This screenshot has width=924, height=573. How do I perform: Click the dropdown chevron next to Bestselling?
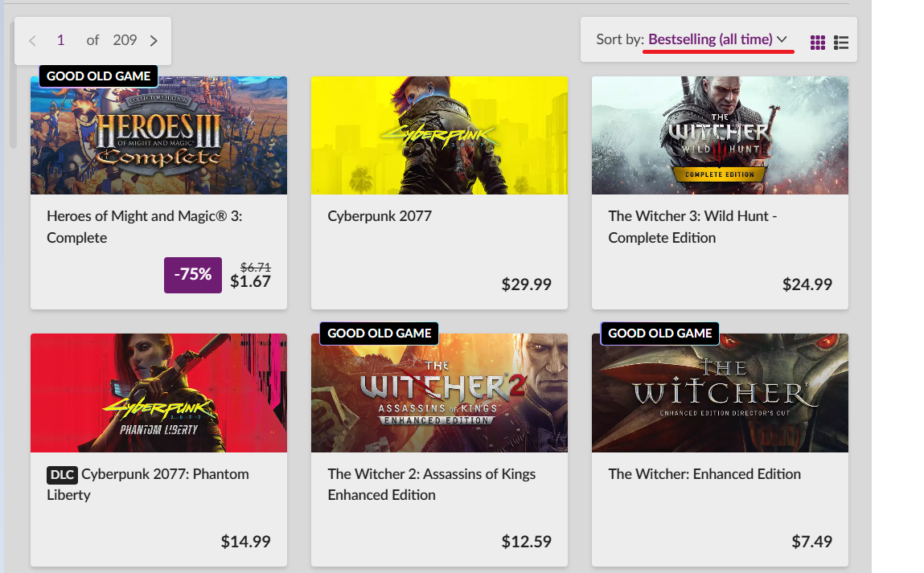point(782,39)
